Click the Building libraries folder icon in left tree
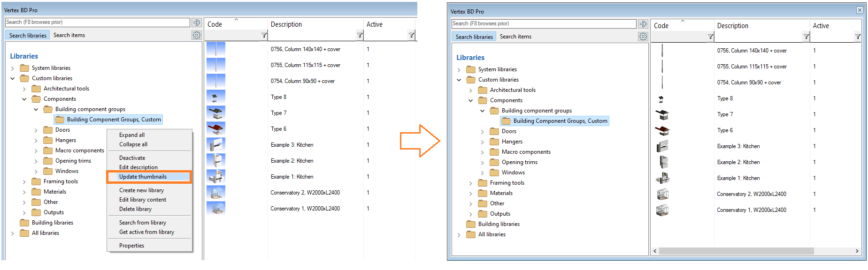Image resolution: width=868 pixels, height=270 pixels. click(x=24, y=223)
